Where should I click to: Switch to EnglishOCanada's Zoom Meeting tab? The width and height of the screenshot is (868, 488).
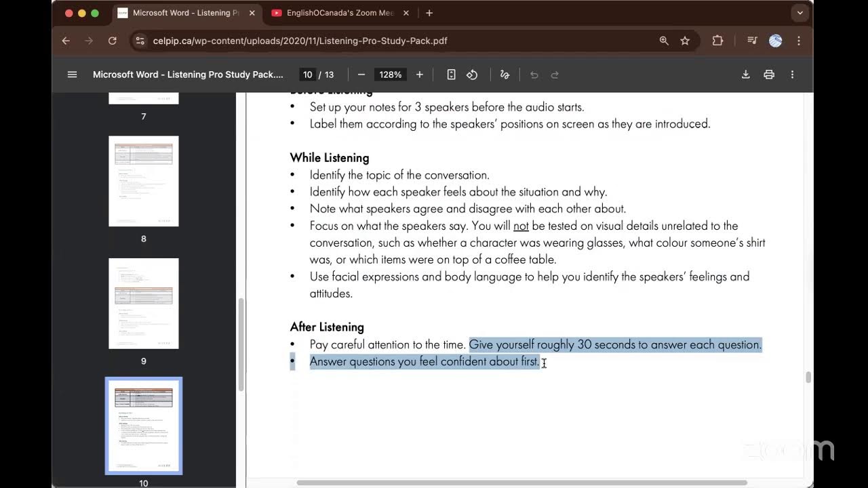(339, 13)
